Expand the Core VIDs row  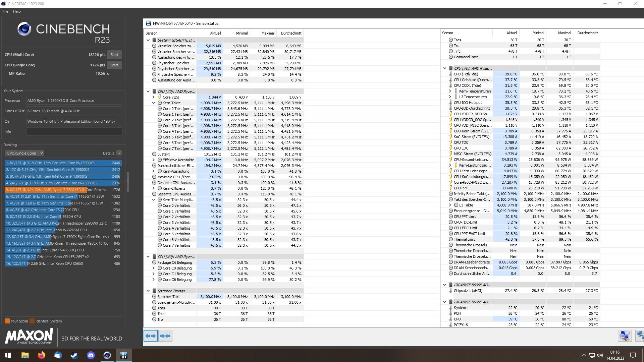154,97
